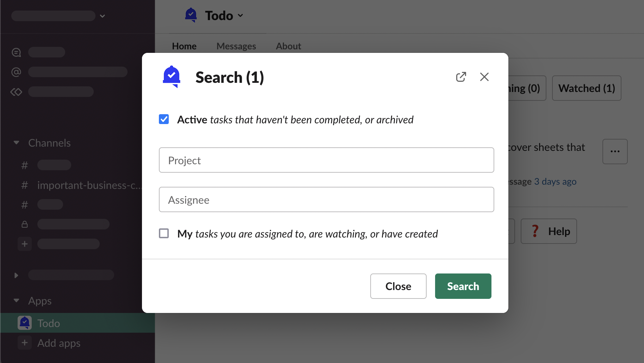This screenshot has width=644, height=363.
Task: Enable the My tasks checkbox
Action: pos(164,233)
